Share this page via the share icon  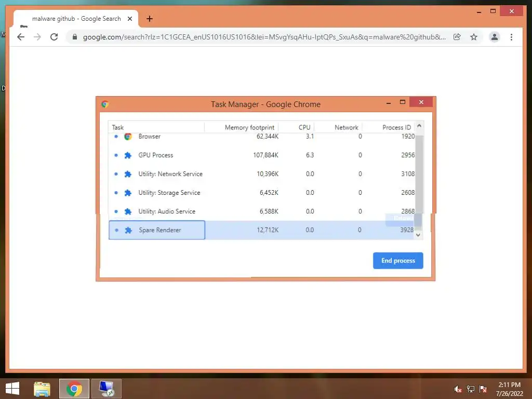tap(457, 37)
